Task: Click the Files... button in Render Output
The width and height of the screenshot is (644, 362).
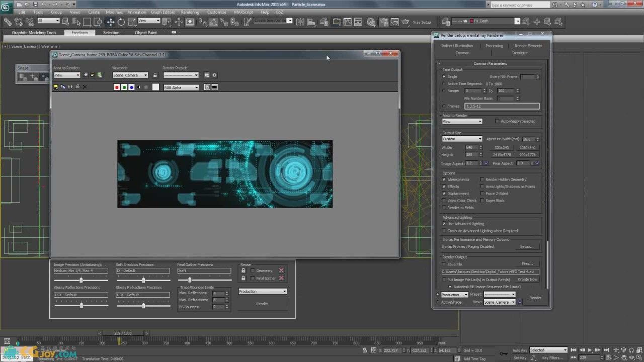Action: coord(527,264)
